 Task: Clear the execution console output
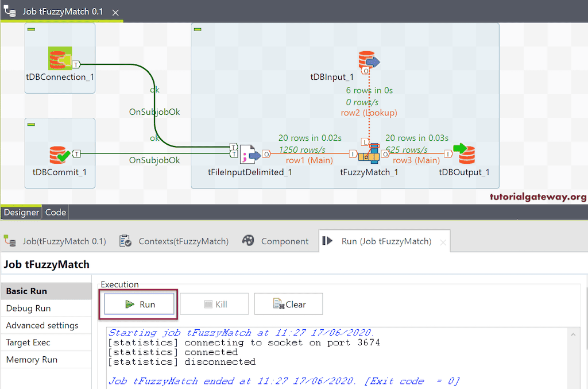tap(288, 303)
